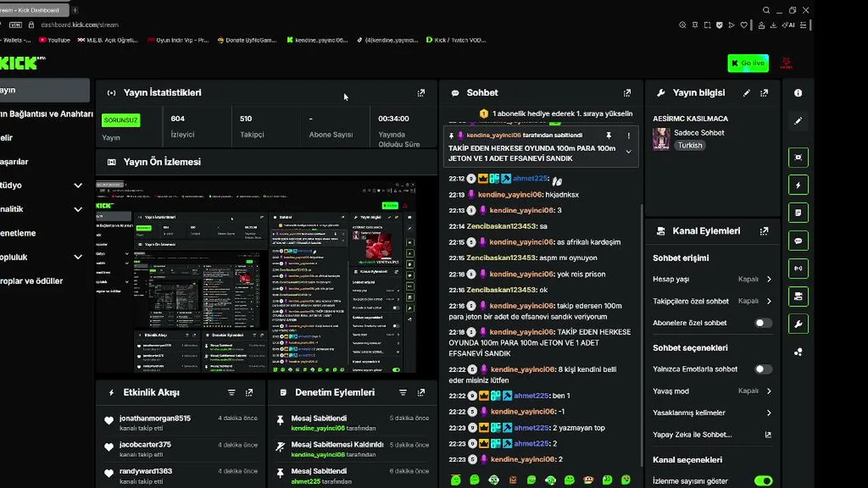Open the filter options for Etkinlik Akışı
This screenshot has height=488, width=868.
pyautogui.click(x=231, y=392)
